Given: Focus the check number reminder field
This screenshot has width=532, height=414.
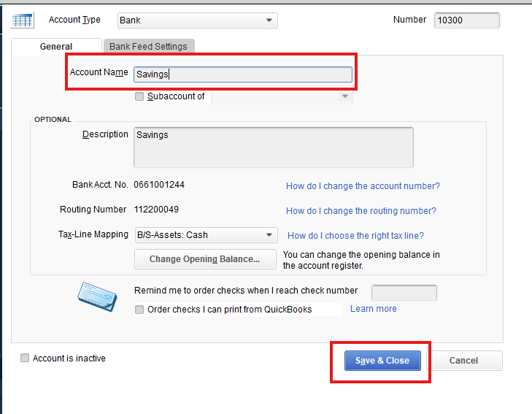Looking at the screenshot, I should point(404,293).
